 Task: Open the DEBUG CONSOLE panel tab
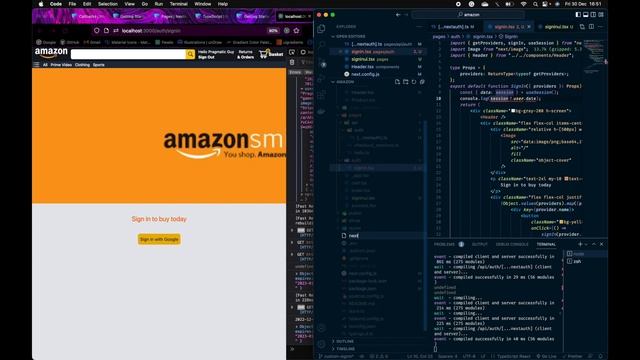(x=512, y=244)
